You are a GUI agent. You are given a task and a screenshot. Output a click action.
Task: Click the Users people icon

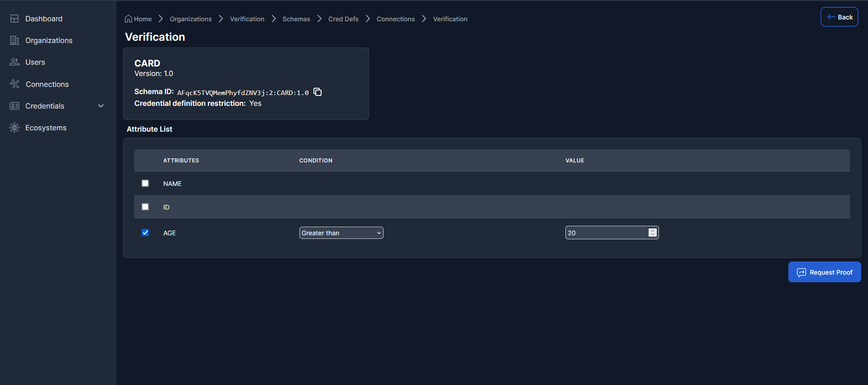(14, 62)
